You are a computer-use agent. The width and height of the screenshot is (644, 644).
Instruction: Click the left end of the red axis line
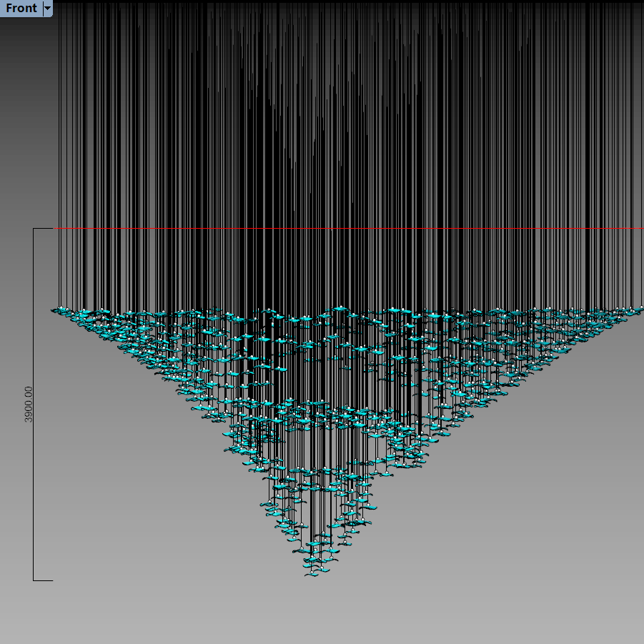pos(56,228)
